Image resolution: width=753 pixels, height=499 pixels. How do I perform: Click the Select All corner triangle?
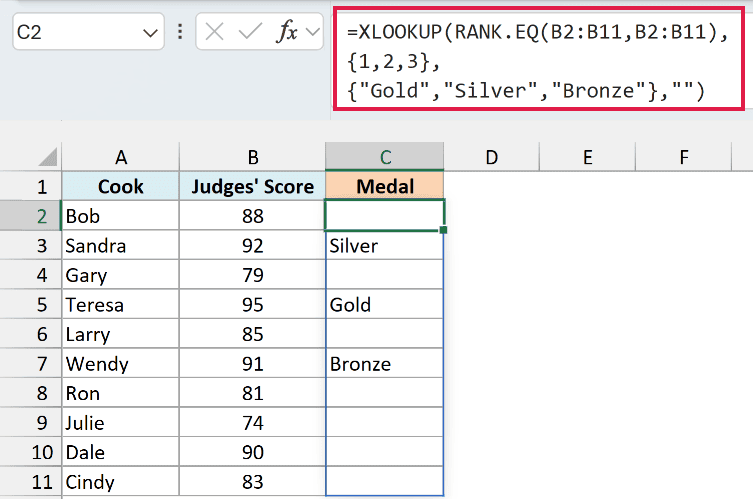pyautogui.click(x=48, y=157)
